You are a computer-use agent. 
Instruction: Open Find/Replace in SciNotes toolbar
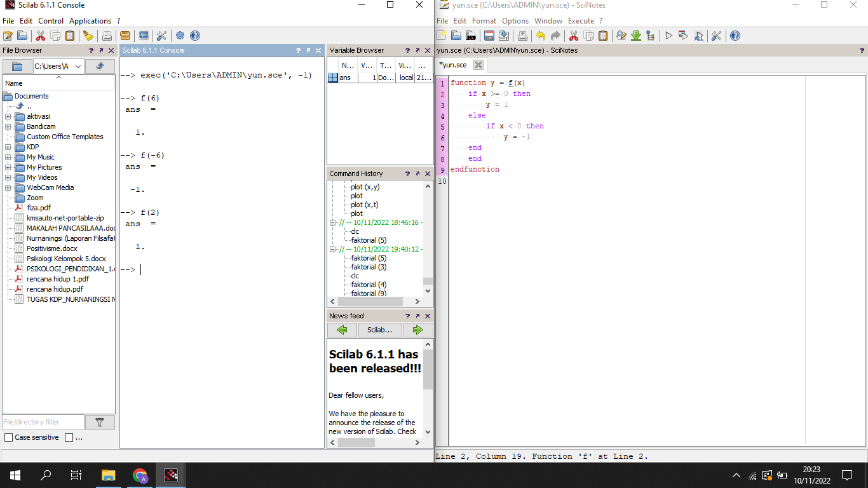tap(621, 36)
